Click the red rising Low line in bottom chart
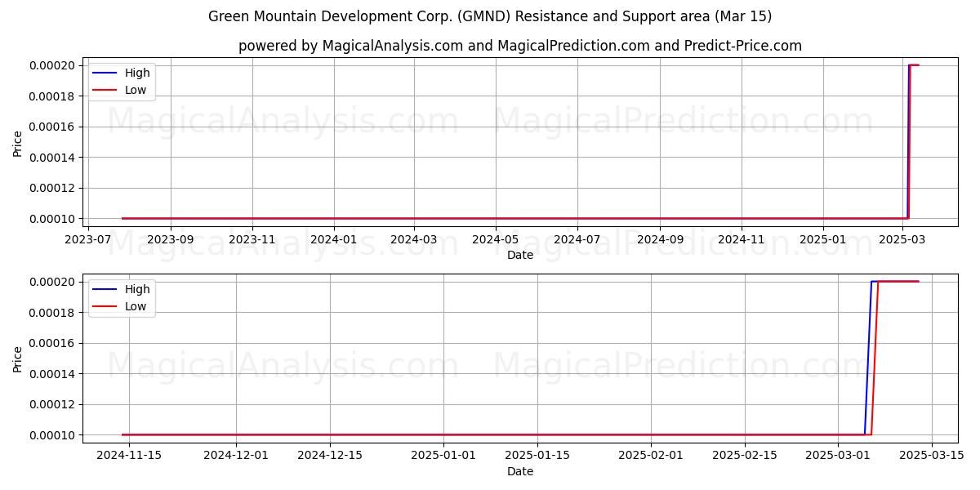The image size is (980, 490). [875, 358]
